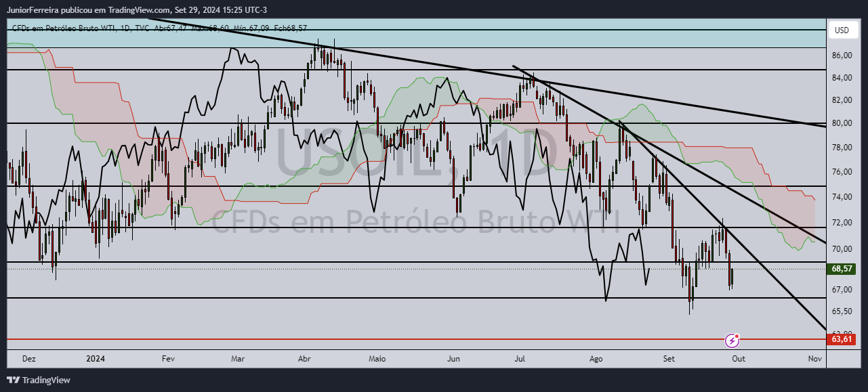Click the 78,00 price axis label
The image size is (868, 392).
[x=842, y=148]
